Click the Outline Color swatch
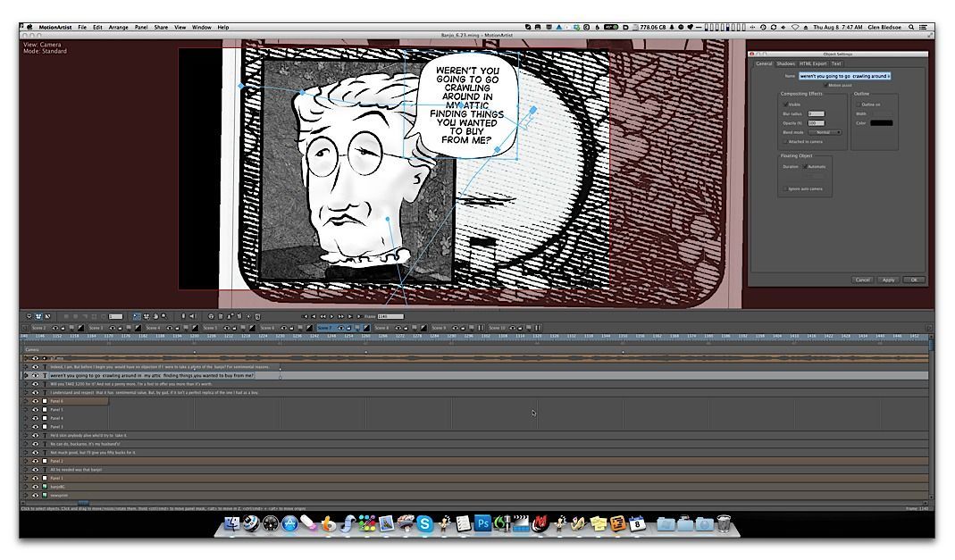This screenshot has height=560, width=955. pos(882,122)
